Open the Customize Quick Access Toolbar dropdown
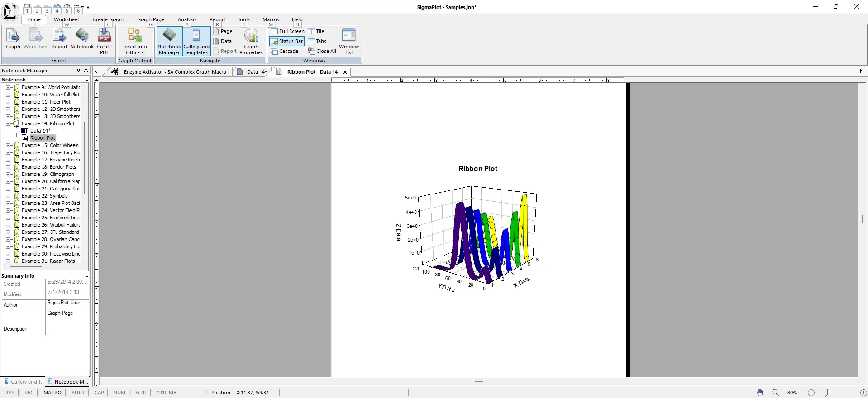The width and height of the screenshot is (868, 398). (88, 7)
